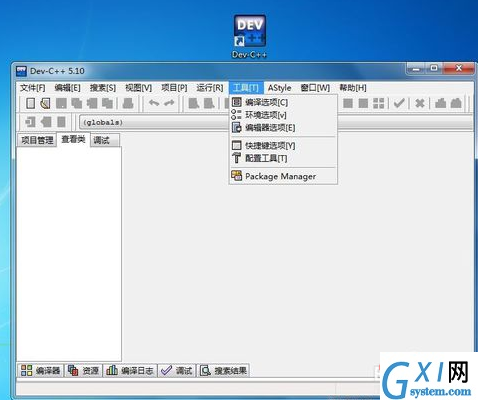Click the Print toolbar icon
Screen dimensions: 478x400
point(128,103)
